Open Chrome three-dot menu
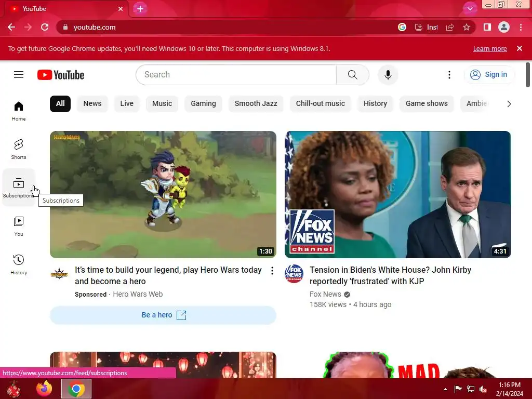Screen dimensions: 532x399 tap(521, 27)
